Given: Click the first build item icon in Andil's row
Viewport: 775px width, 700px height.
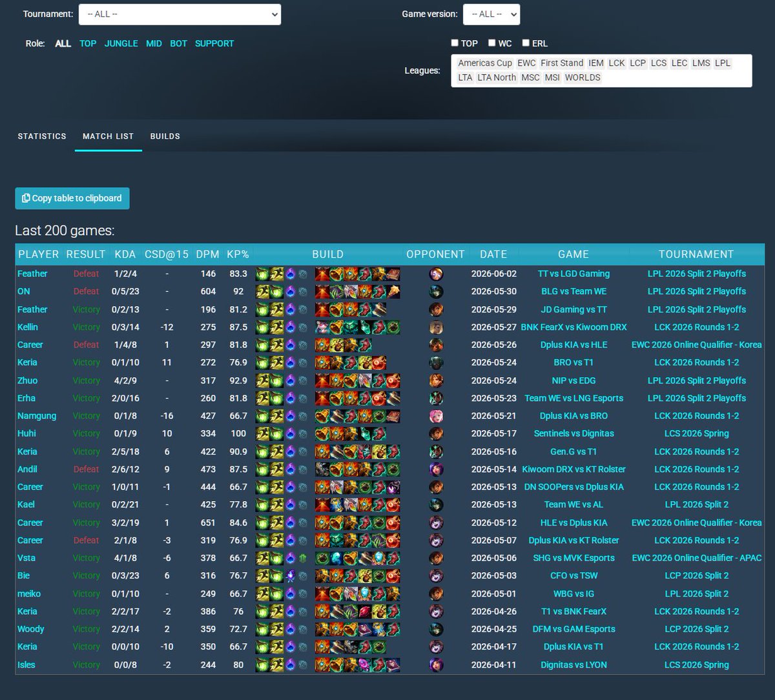Looking at the screenshot, I should pyautogui.click(x=322, y=469).
